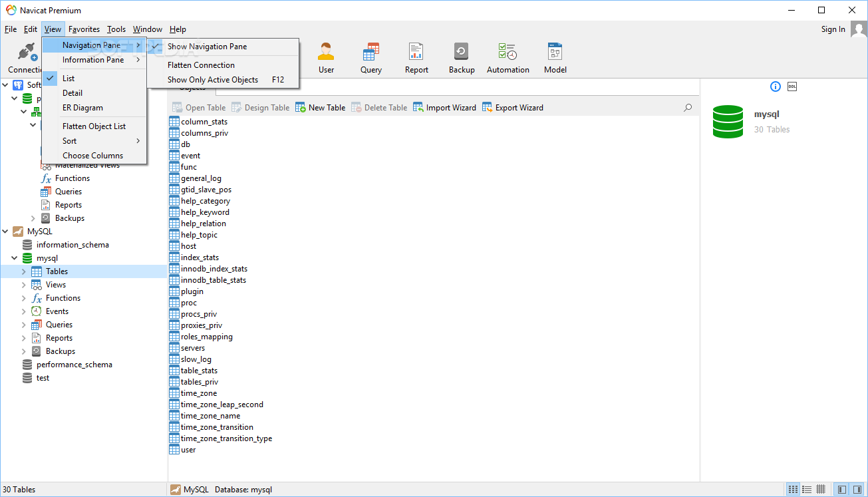
Task: Open the Automation toolbar icon
Action: [x=508, y=58]
